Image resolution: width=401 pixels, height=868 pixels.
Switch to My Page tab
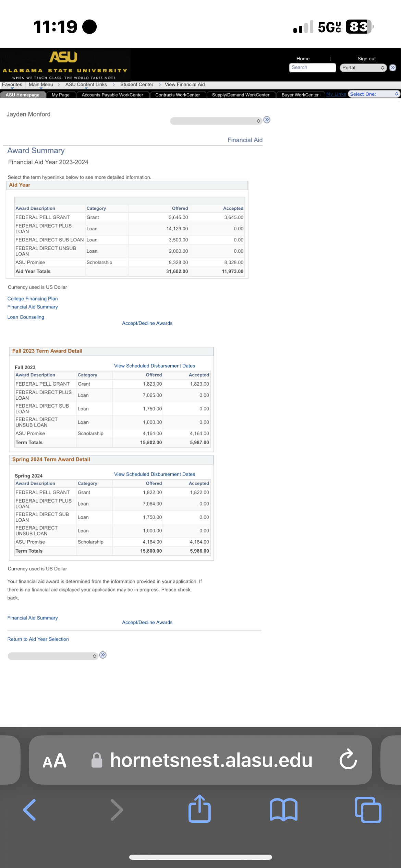[61, 95]
